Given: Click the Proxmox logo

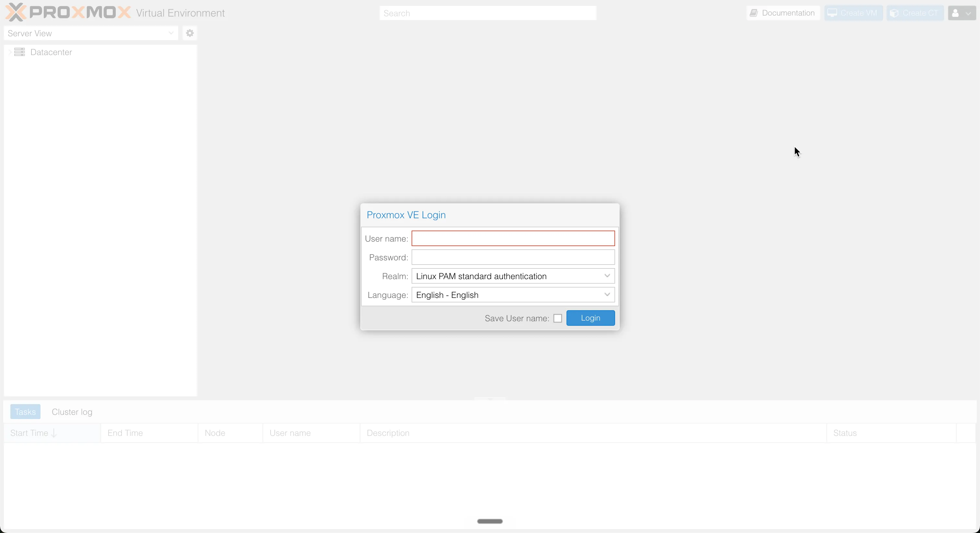Looking at the screenshot, I should tap(68, 13).
